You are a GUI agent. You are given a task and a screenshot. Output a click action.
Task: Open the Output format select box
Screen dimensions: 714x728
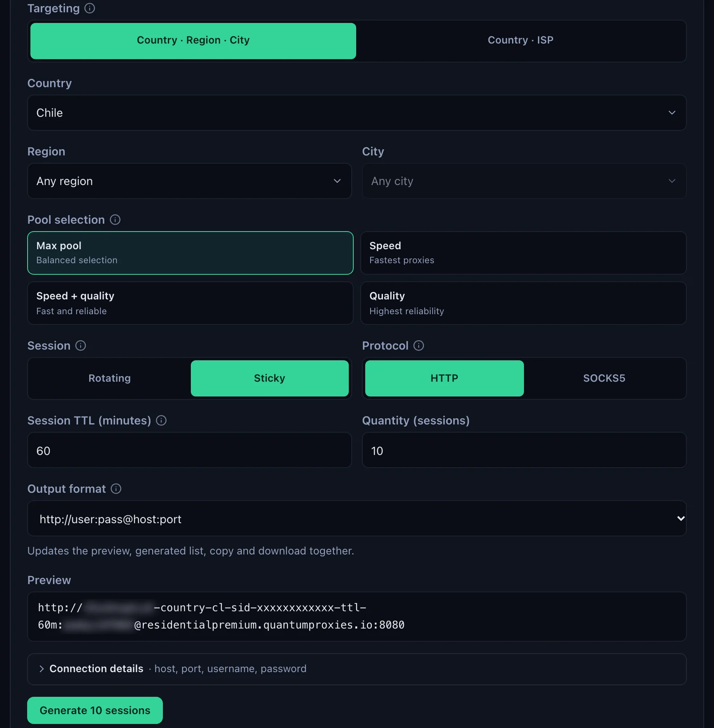pyautogui.click(x=357, y=518)
